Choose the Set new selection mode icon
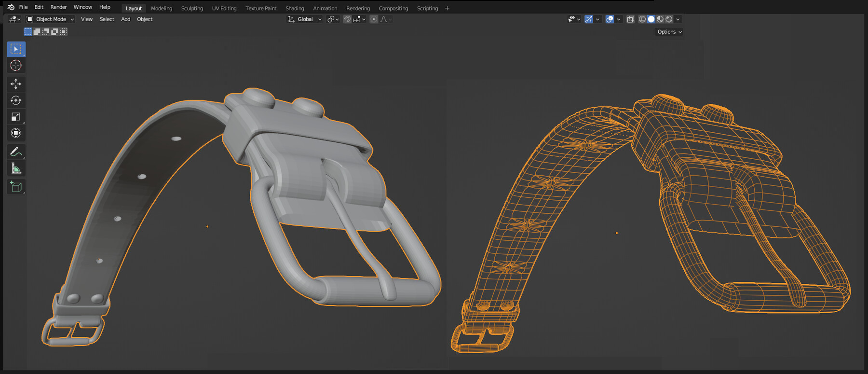The image size is (868, 374). point(28,32)
